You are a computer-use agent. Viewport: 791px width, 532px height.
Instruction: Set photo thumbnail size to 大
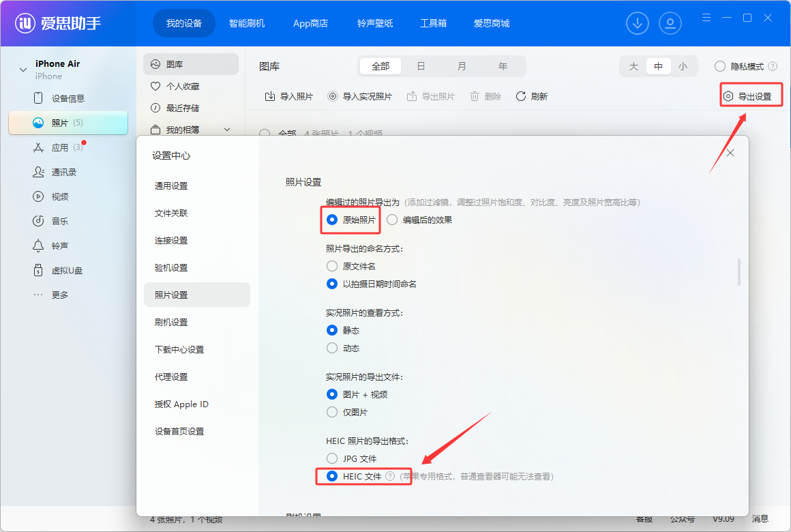(x=633, y=65)
